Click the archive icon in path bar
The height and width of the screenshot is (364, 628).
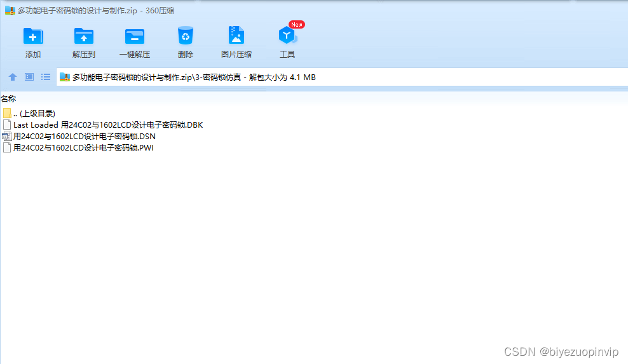[64, 78]
